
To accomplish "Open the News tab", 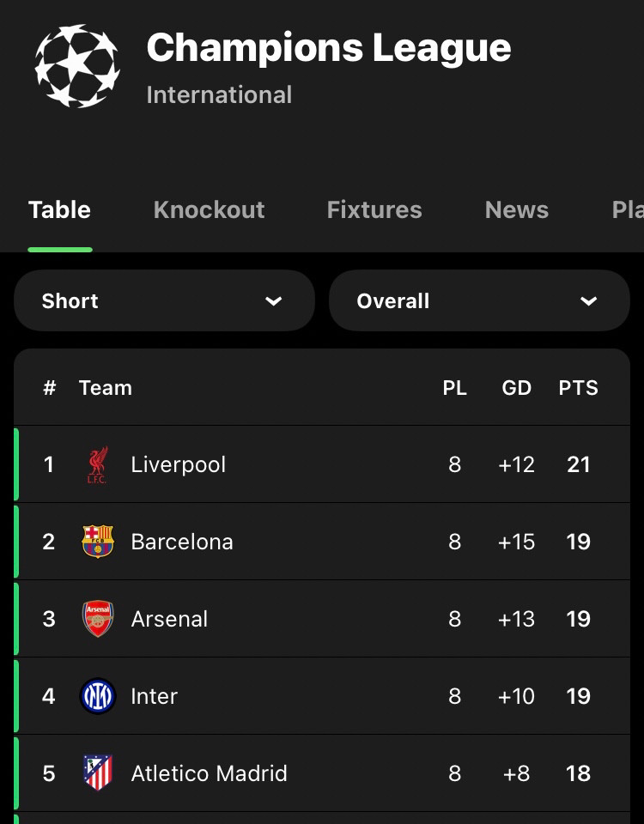I will point(517,209).
